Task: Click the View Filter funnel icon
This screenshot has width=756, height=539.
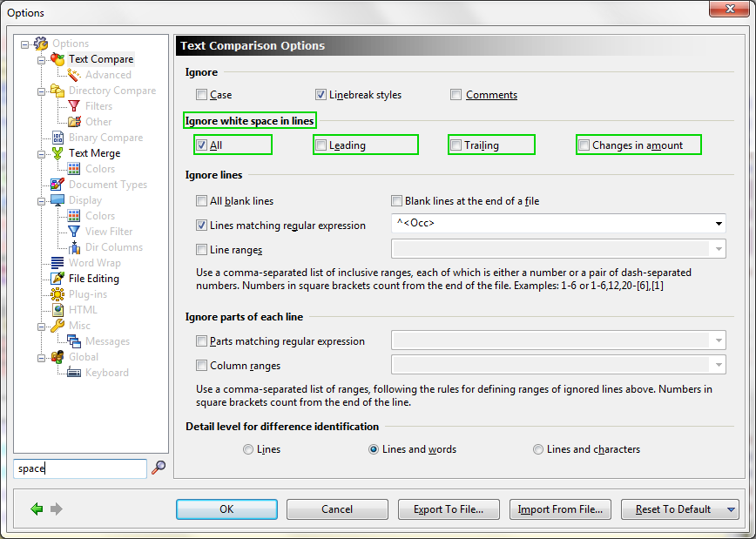Action: (74, 232)
